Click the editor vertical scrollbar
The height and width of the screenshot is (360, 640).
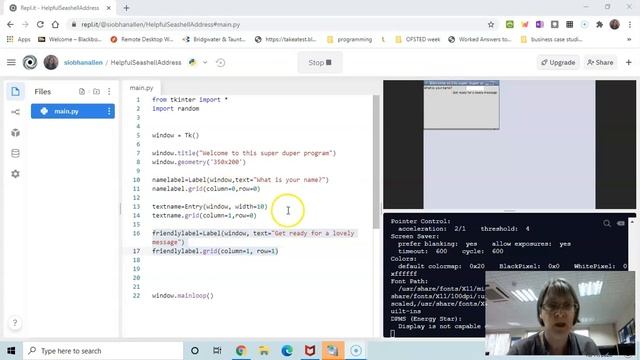click(376, 162)
